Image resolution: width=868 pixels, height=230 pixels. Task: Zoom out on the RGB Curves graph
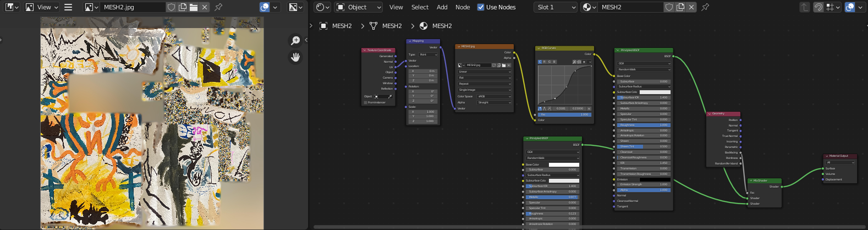click(579, 62)
